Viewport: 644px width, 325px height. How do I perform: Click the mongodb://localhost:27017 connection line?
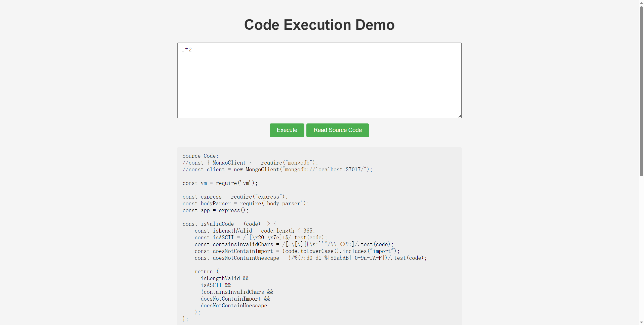[277, 170]
